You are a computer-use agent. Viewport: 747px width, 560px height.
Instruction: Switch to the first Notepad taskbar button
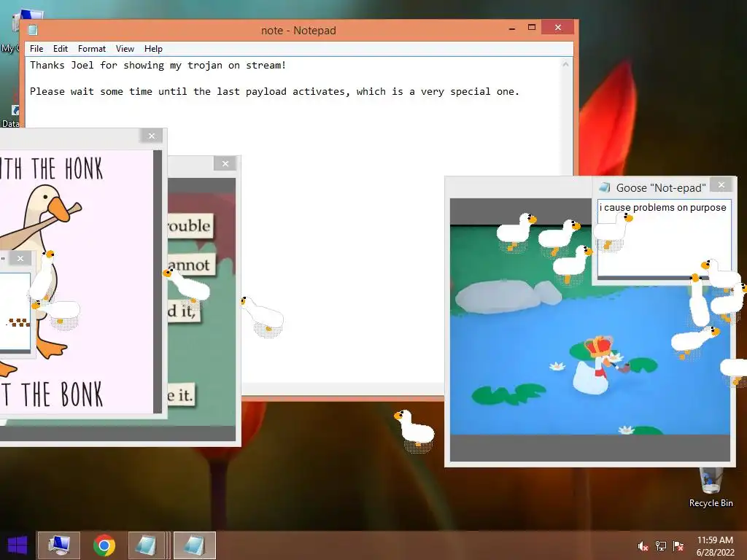(x=146, y=545)
